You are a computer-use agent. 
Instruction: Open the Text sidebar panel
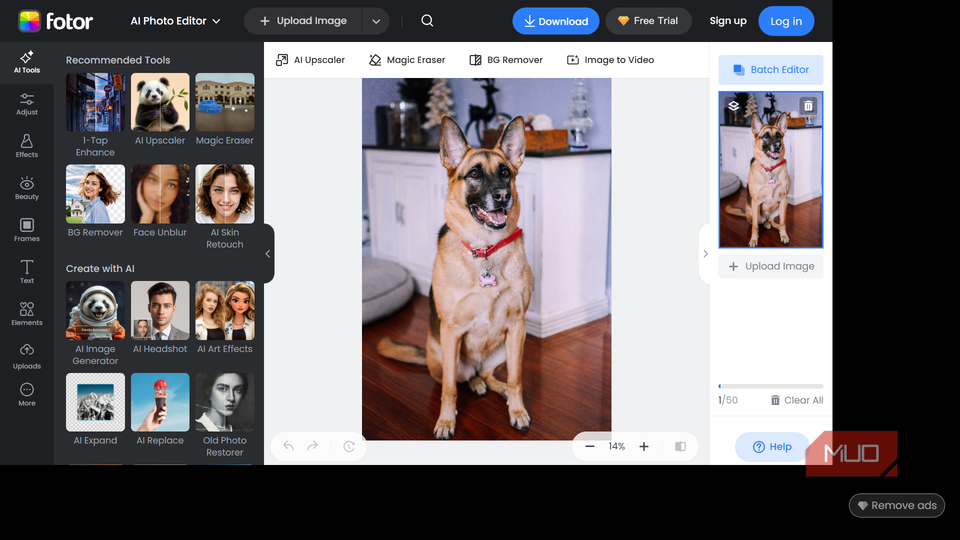click(27, 272)
